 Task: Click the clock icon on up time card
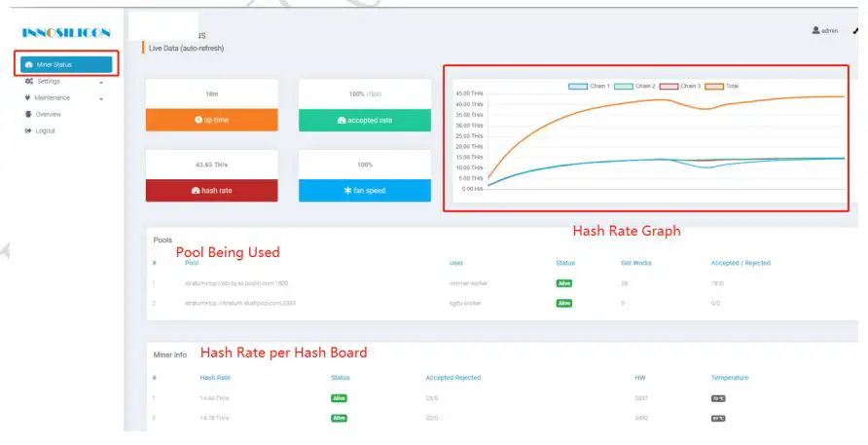tap(199, 120)
